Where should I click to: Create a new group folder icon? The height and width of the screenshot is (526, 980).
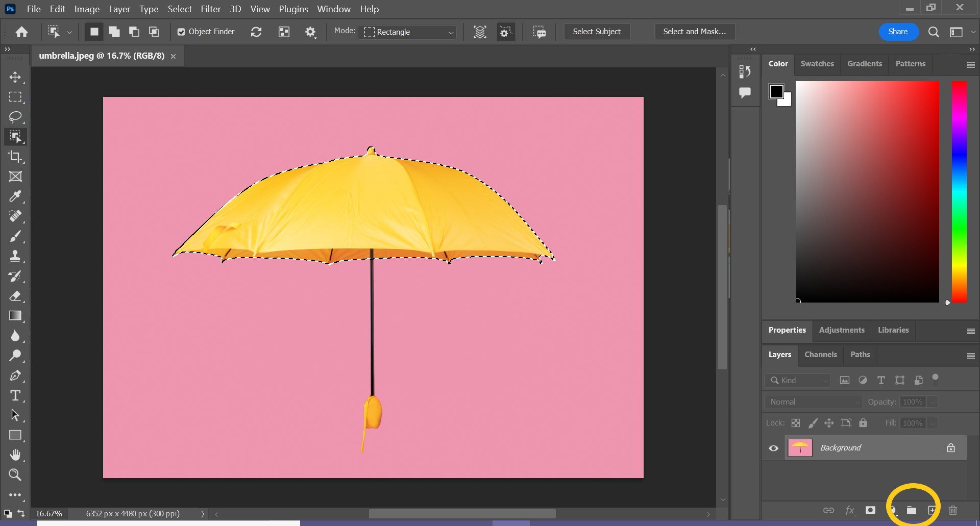click(x=912, y=510)
